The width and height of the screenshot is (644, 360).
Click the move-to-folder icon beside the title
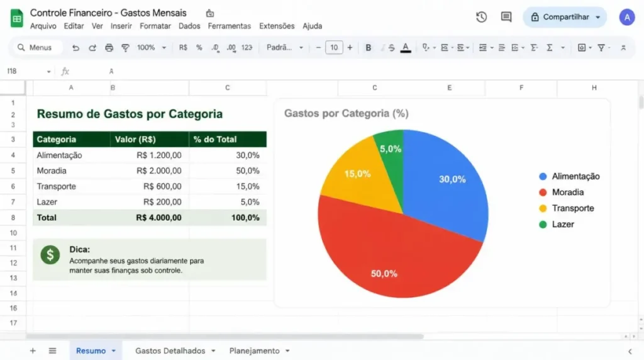[x=210, y=13]
